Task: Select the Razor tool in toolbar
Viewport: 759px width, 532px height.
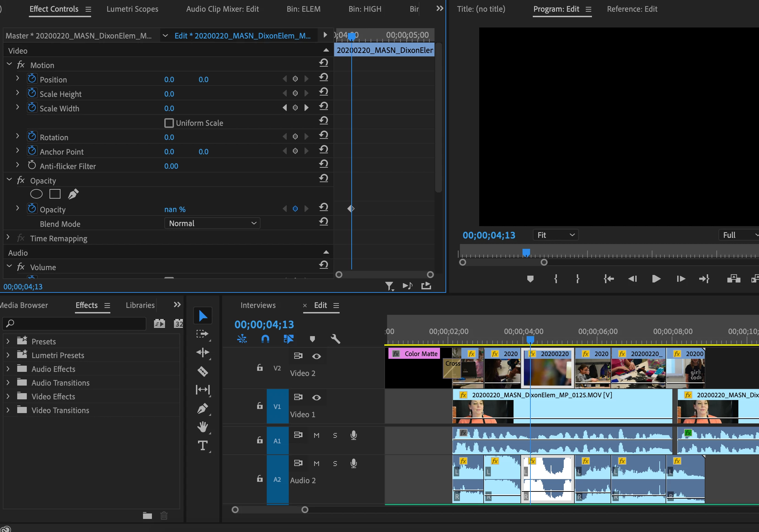Action: point(202,371)
